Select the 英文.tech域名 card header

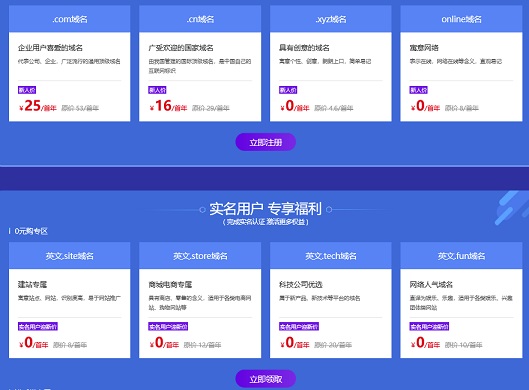tap(331, 256)
